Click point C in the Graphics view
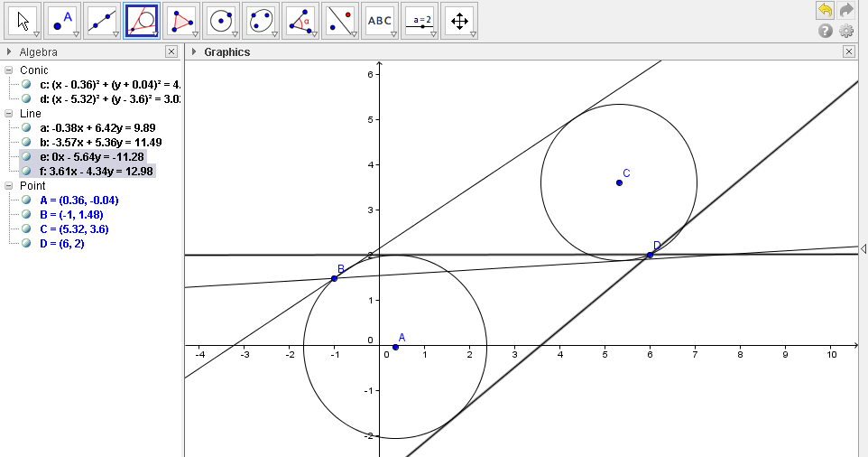 pos(619,182)
